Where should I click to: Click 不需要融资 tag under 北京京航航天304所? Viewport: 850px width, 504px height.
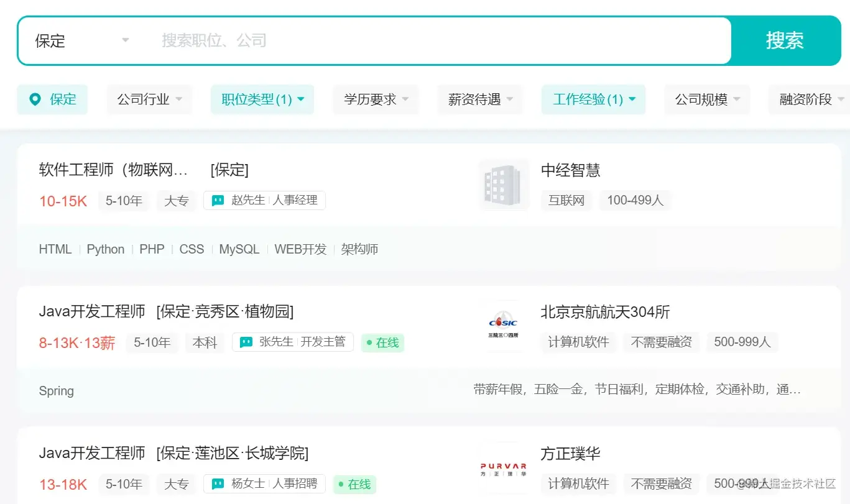pos(661,342)
